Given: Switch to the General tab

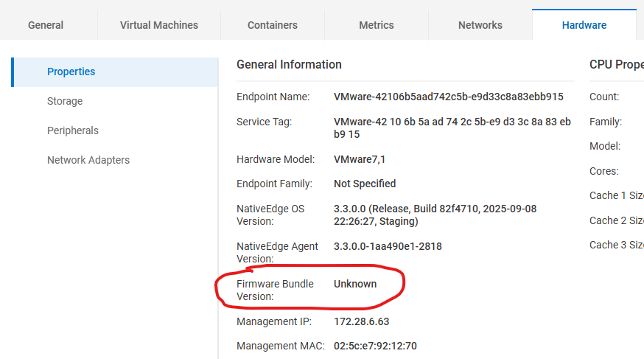Looking at the screenshot, I should click(46, 25).
